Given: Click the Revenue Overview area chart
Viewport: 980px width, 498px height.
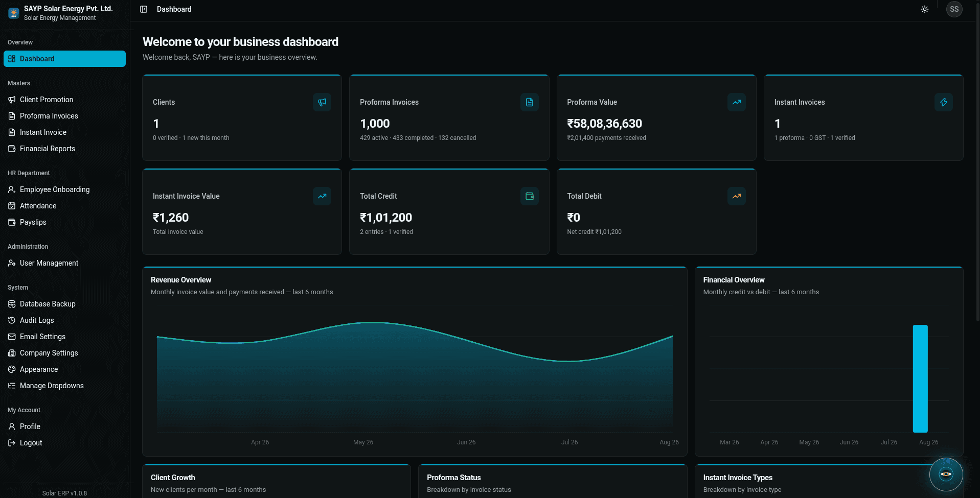Looking at the screenshot, I should pyautogui.click(x=415, y=377).
